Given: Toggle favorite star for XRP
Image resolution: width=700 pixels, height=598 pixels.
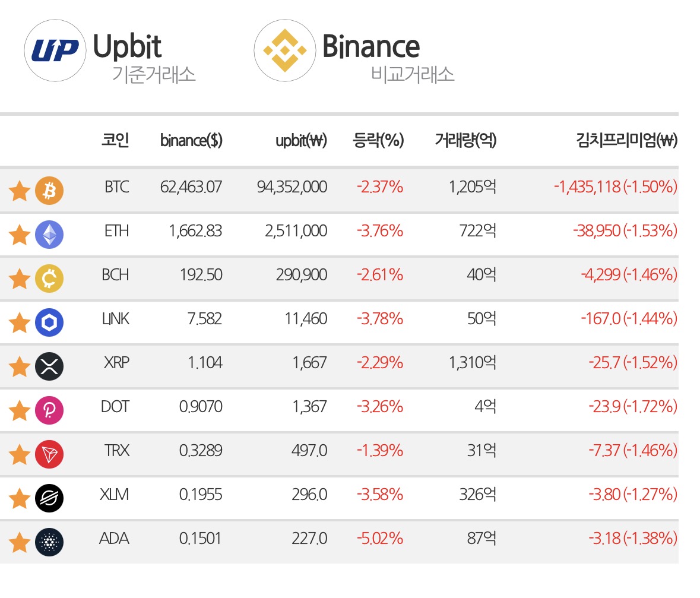Looking at the screenshot, I should click(20, 366).
